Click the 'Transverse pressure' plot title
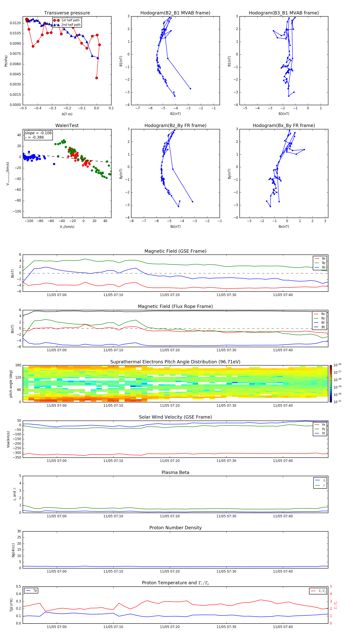Screen dimensions: 351x644 click(x=67, y=13)
